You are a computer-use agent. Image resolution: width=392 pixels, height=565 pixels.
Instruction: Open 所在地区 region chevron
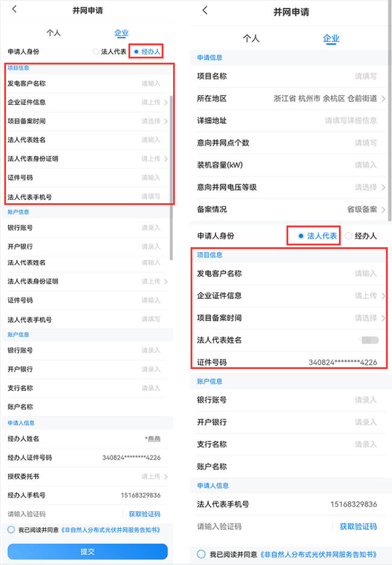tap(383, 98)
